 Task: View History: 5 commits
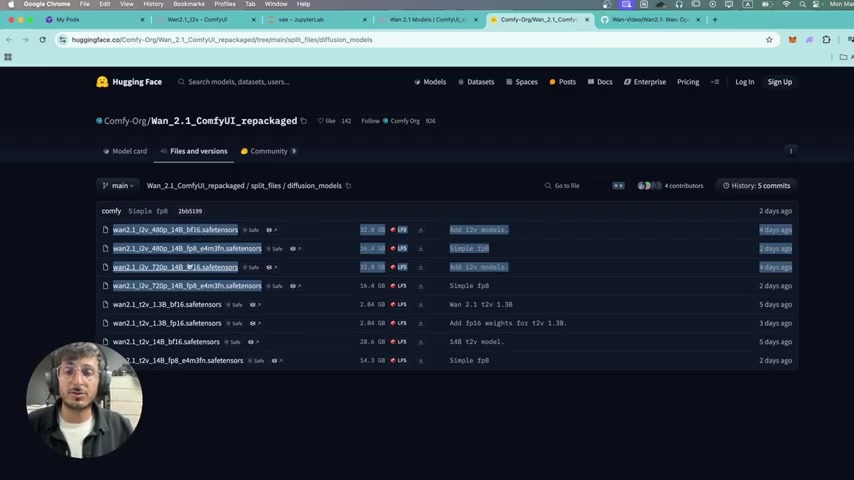(x=756, y=186)
